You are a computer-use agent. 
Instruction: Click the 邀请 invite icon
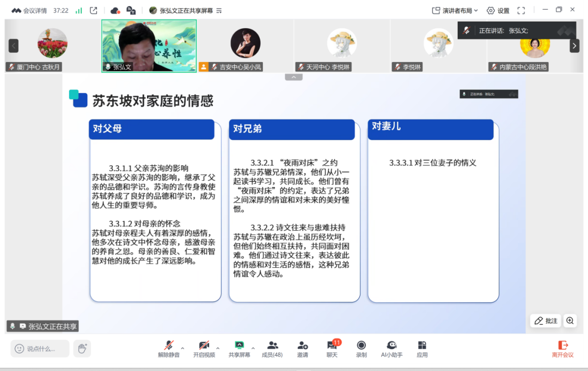pos(303,348)
